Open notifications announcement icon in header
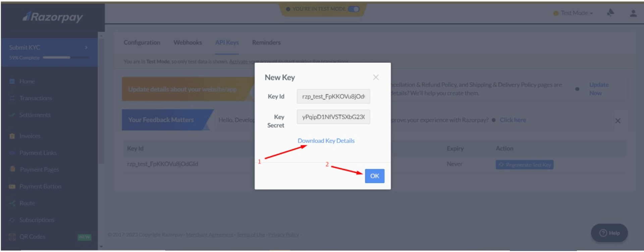The width and height of the screenshot is (644, 252). point(610,13)
